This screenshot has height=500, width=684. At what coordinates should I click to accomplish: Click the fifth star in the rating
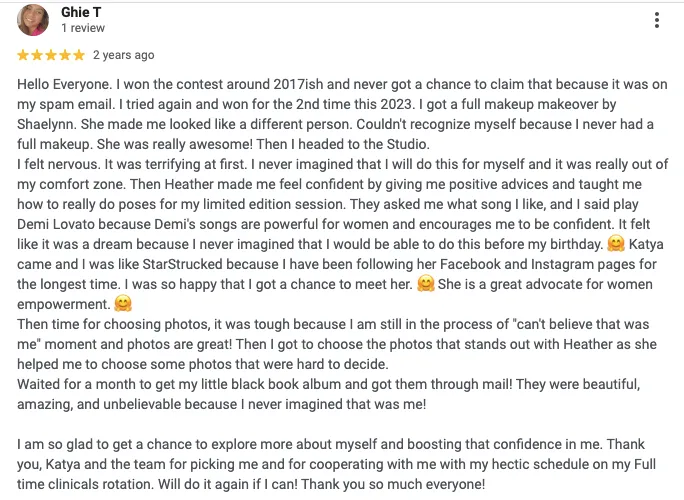click(79, 55)
